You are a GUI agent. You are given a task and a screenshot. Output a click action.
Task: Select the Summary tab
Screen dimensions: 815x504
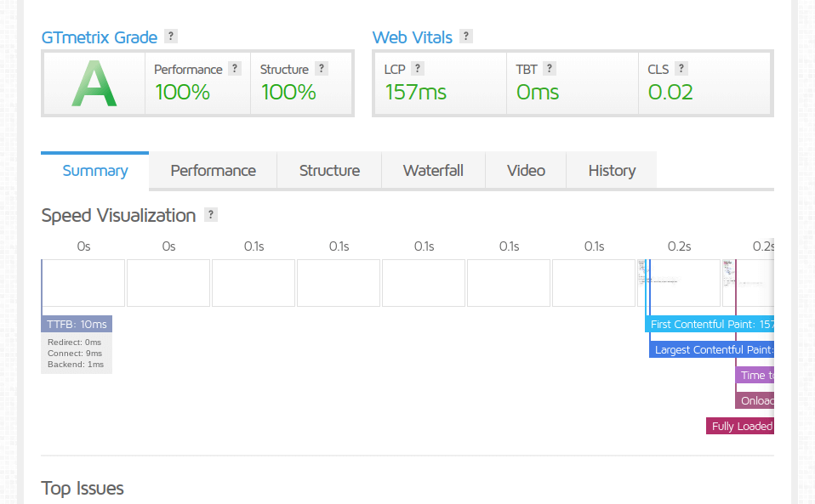click(95, 171)
